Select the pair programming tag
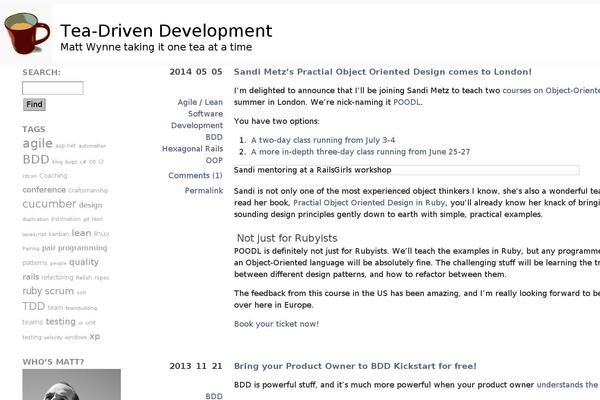Viewport: 600px width, 400px height. click(x=75, y=248)
